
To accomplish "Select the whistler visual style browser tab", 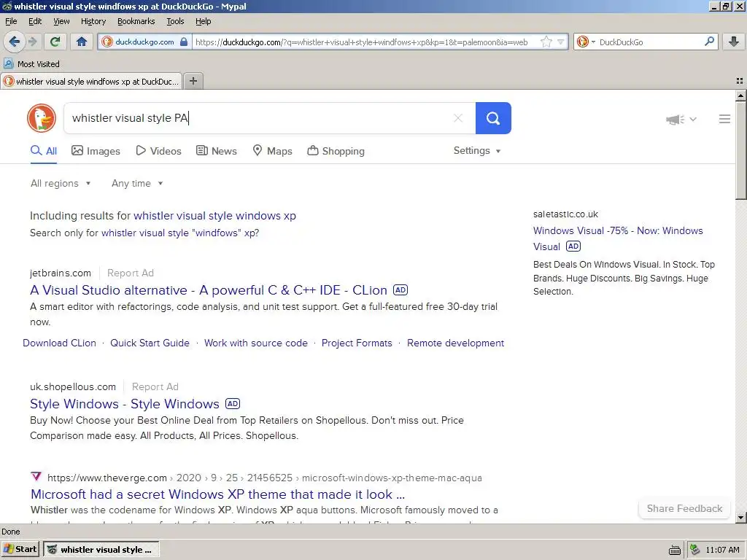I will (91, 82).
